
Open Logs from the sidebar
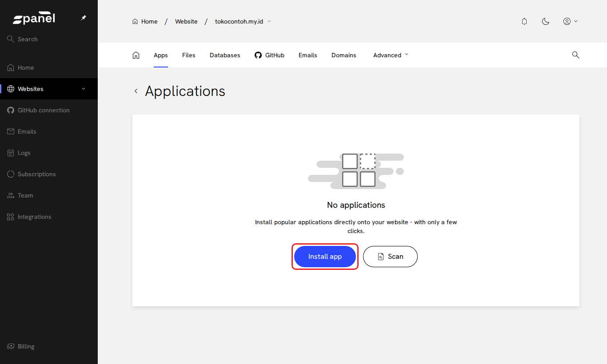point(49,153)
